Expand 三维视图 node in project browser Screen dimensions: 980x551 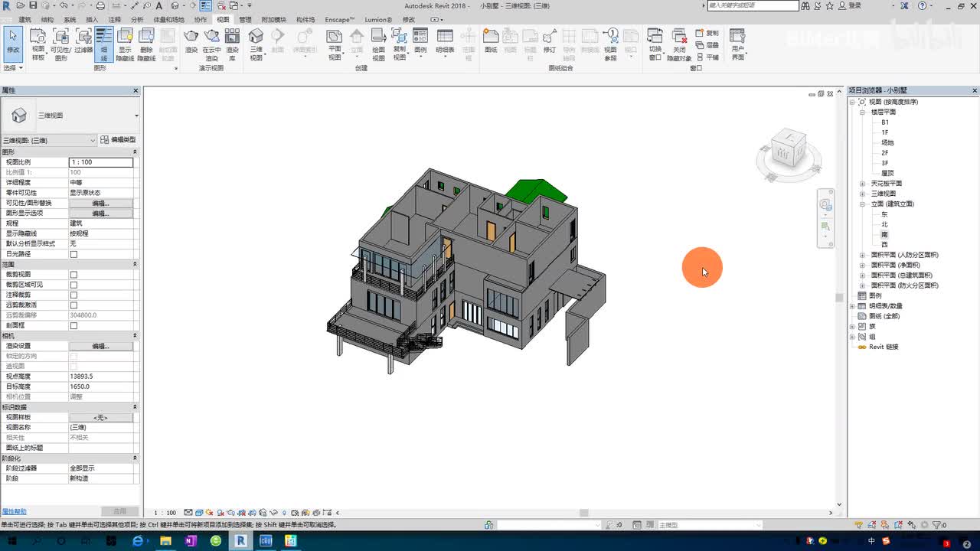(x=862, y=194)
